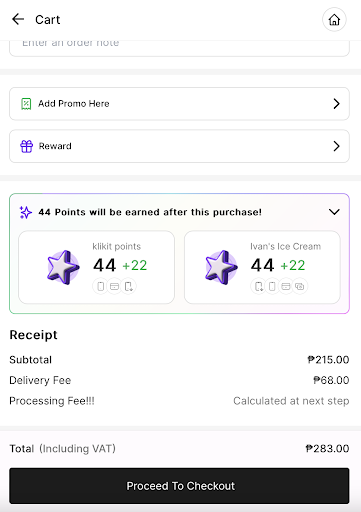Click card icon under klikit points
Viewport: 361px width, 512px height.
click(114, 286)
